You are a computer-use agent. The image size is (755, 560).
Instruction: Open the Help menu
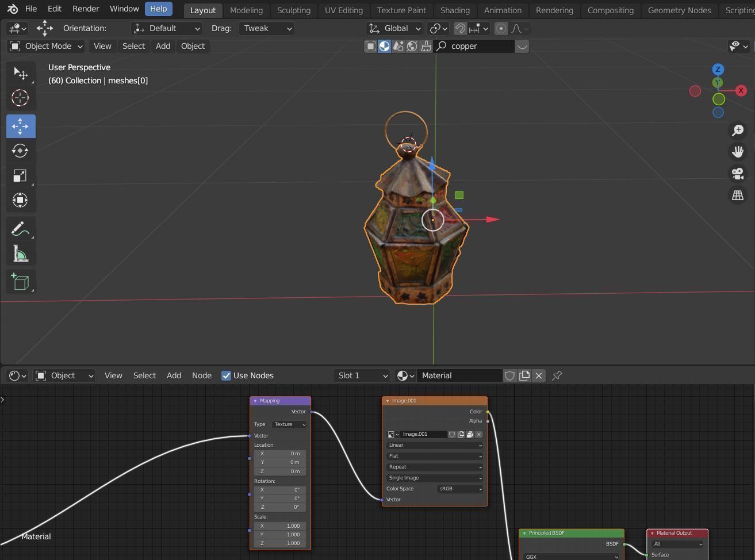[158, 9]
